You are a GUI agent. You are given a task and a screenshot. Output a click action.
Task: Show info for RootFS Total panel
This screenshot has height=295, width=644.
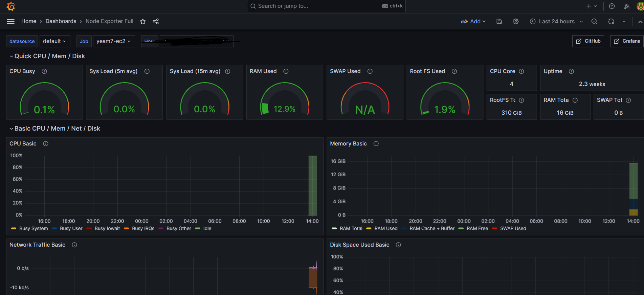(521, 100)
